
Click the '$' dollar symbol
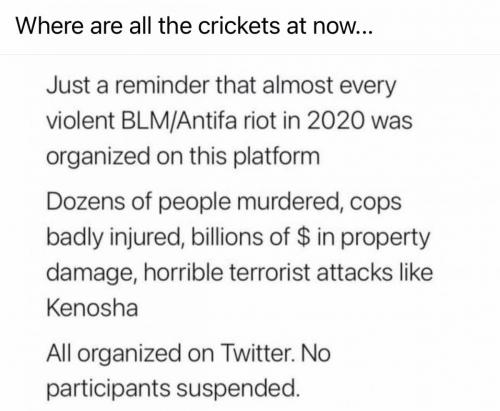coord(303,237)
